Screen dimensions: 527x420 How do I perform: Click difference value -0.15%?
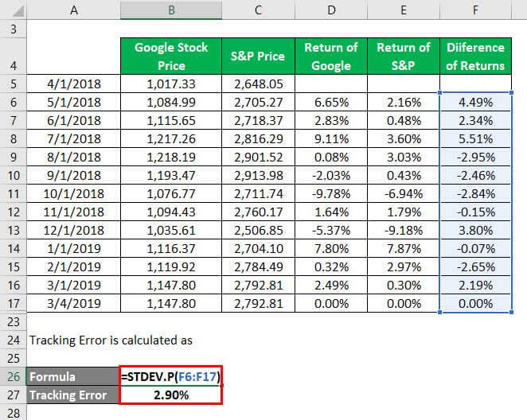point(475,212)
